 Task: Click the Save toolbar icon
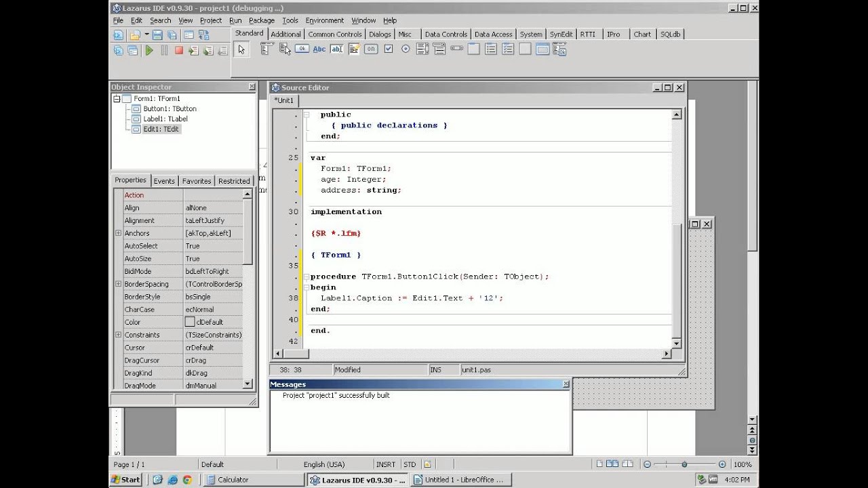(157, 35)
